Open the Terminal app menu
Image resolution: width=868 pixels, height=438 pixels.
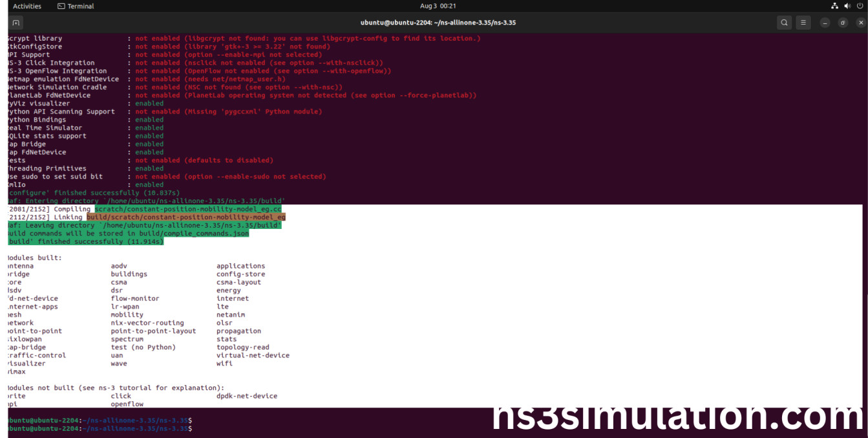pyautogui.click(x=76, y=6)
